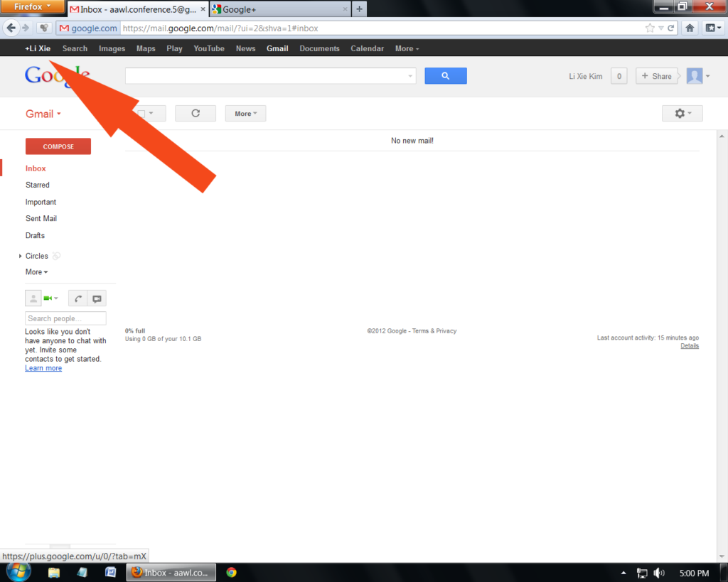Click the Li Xie Kim profile name

[586, 76]
